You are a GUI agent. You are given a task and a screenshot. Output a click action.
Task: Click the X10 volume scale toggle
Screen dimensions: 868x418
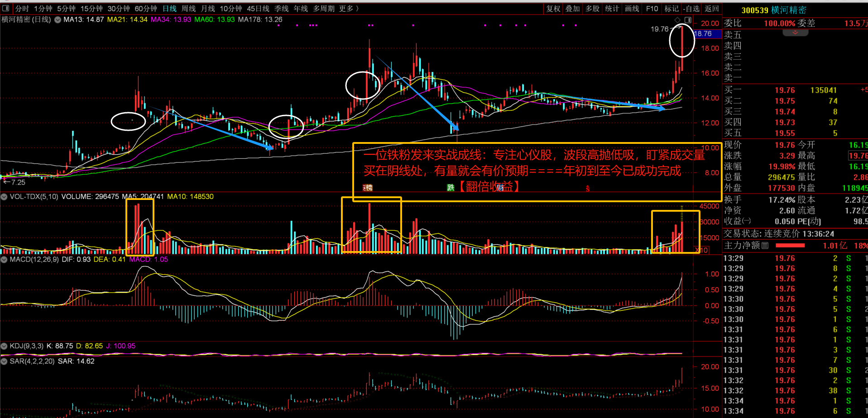[701, 250]
